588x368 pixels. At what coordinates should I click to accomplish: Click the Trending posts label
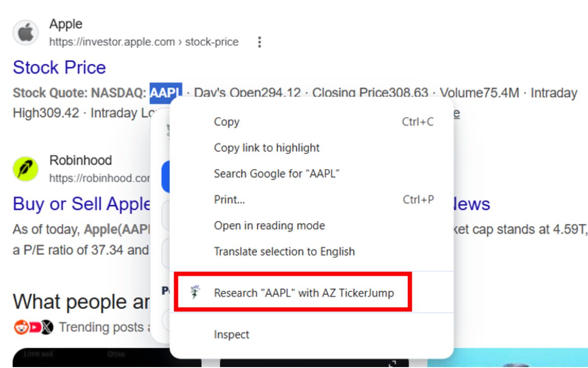click(x=105, y=327)
